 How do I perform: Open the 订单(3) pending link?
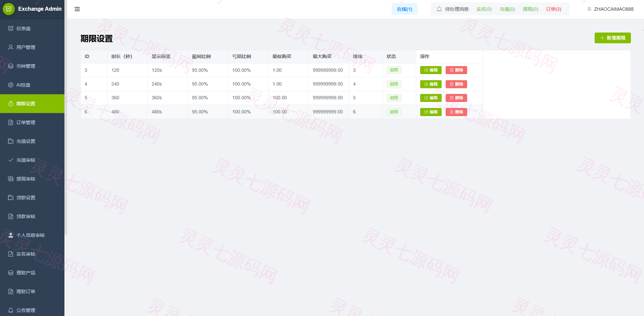pos(553,9)
